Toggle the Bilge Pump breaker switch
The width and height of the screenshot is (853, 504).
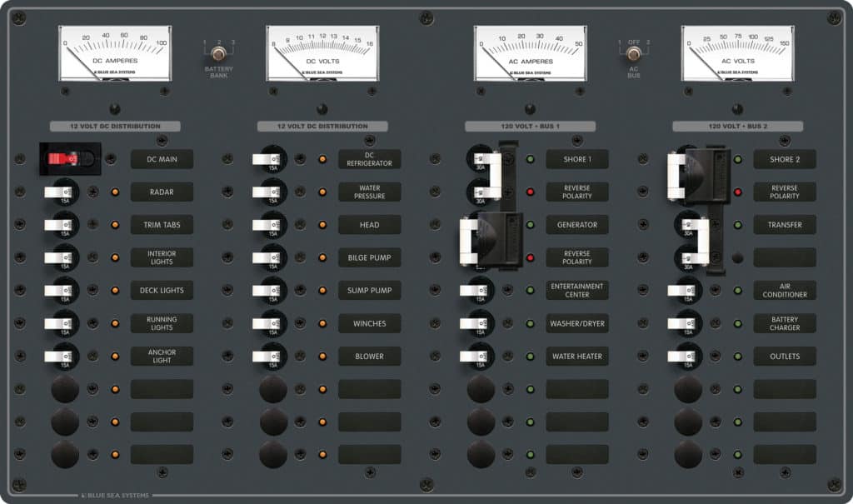[x=268, y=257]
